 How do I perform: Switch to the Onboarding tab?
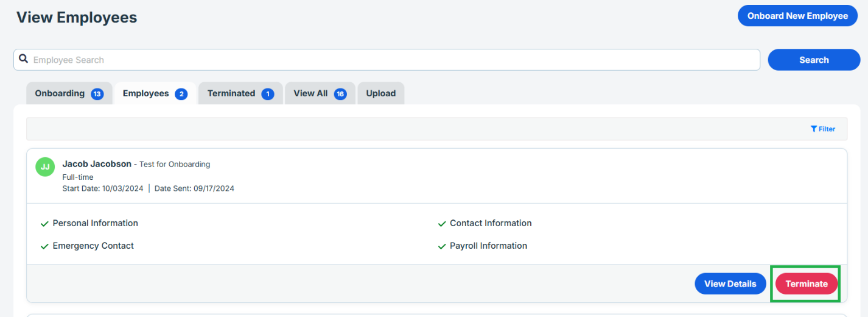(x=60, y=93)
